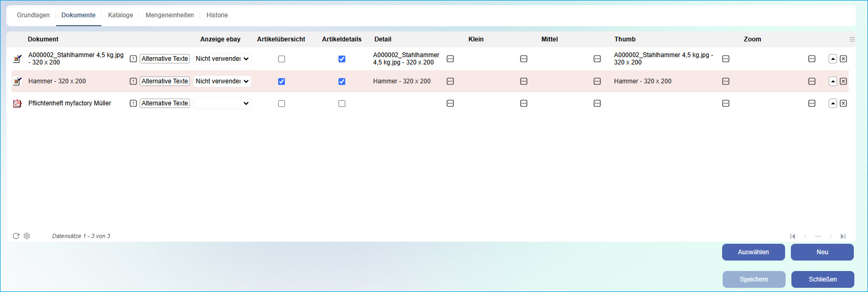Refresh the document list
The image size is (868, 292).
pyautogui.click(x=16, y=236)
